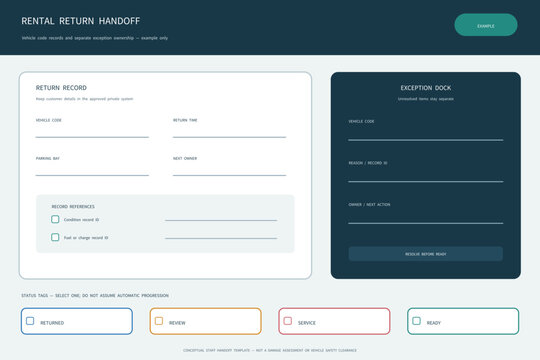Select the RETURN RECORD heading
The width and height of the screenshot is (540, 360).
pyautogui.click(x=61, y=88)
